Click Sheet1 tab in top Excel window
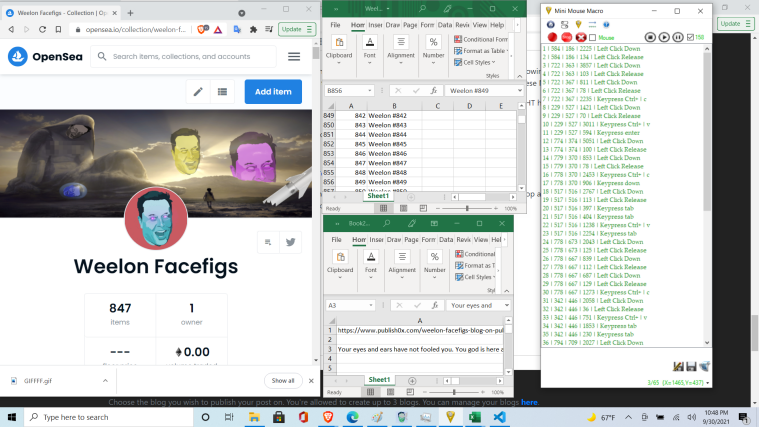Screen dimensions: 759x427 click(x=378, y=196)
